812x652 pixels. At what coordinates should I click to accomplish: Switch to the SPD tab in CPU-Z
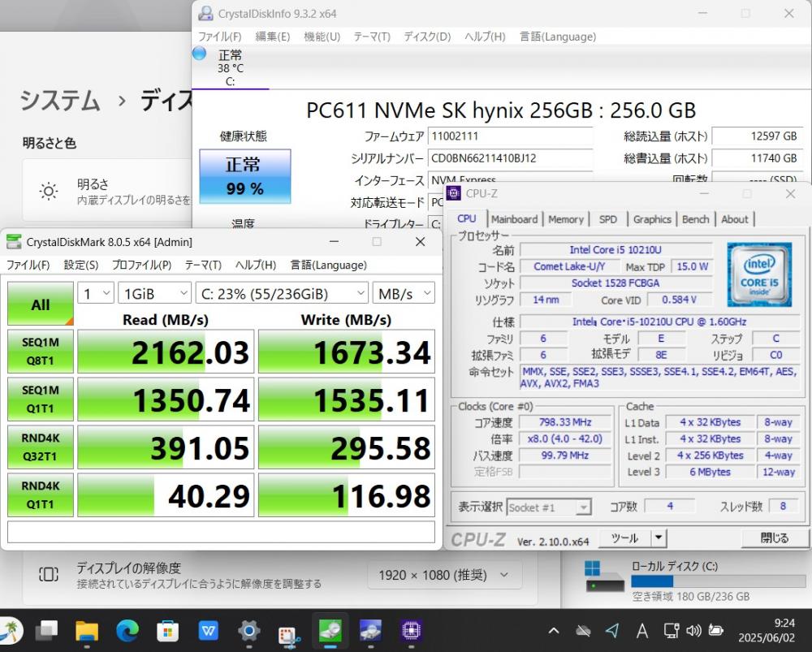pyautogui.click(x=608, y=219)
